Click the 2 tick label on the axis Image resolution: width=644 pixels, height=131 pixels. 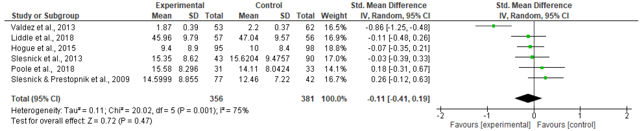pyautogui.click(x=627, y=116)
